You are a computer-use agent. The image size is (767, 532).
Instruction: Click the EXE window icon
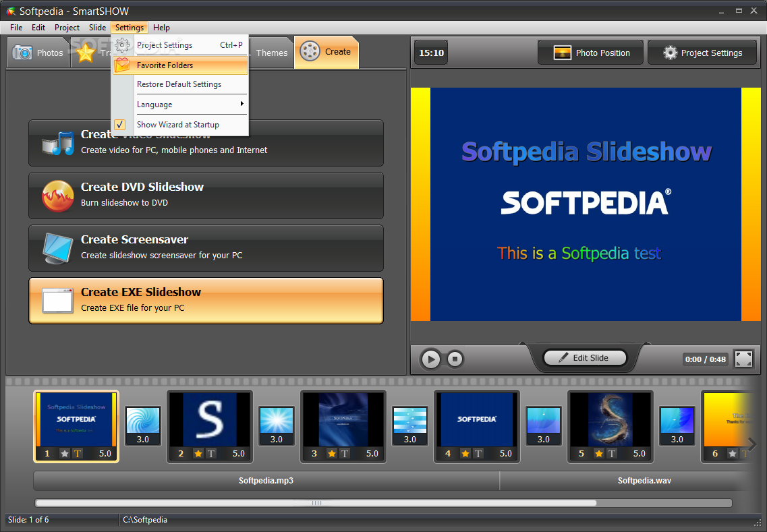[58, 300]
